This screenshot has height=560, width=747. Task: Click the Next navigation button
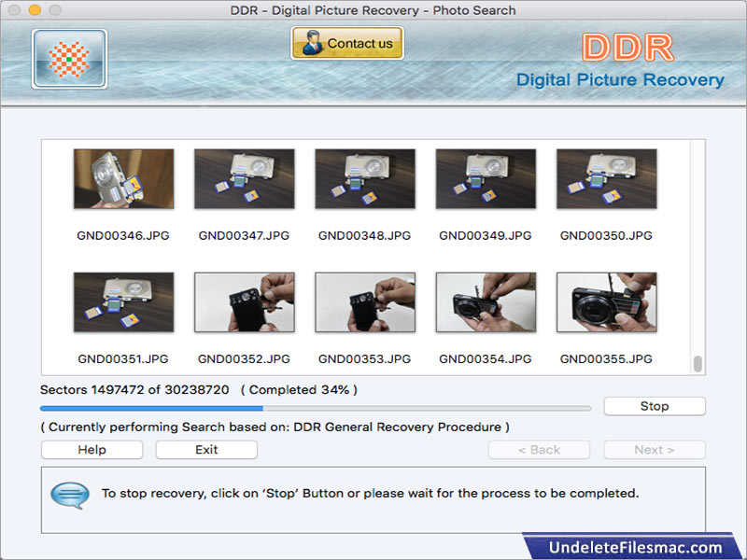point(654,449)
